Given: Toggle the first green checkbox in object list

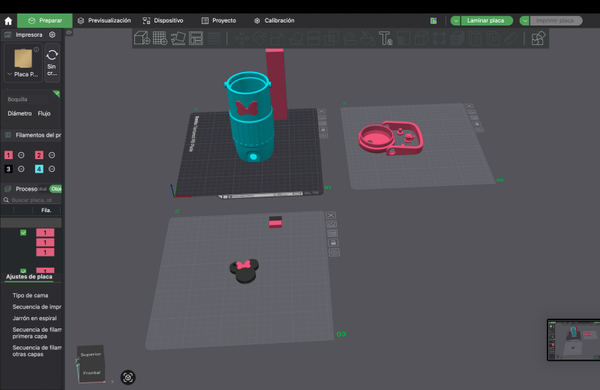Looking at the screenshot, I should tap(23, 232).
